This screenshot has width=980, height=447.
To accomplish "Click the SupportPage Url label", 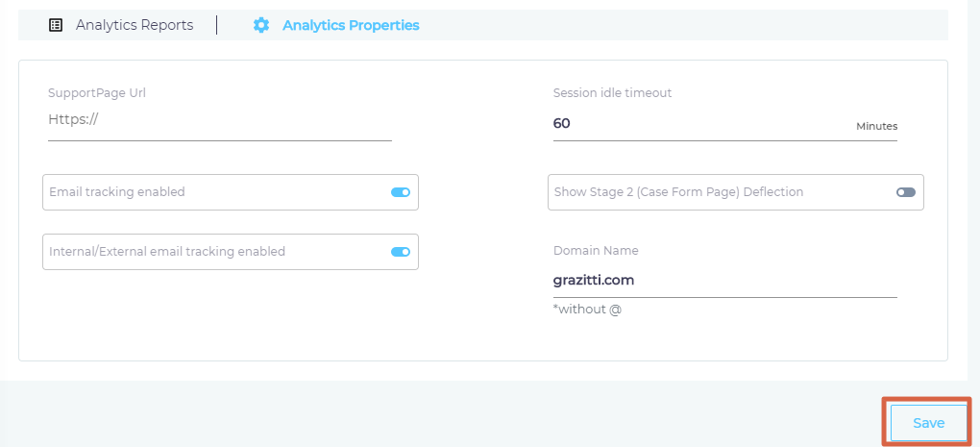I will pyautogui.click(x=97, y=93).
